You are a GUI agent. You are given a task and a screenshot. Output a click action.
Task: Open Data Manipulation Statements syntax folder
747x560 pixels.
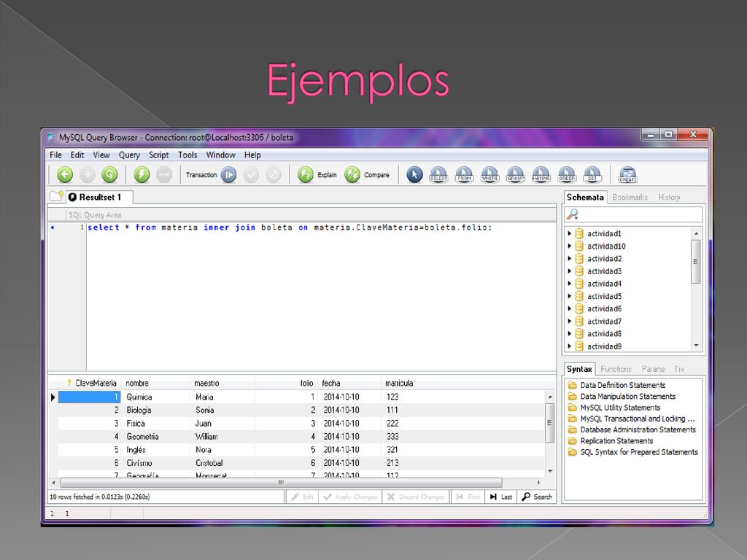coord(622,396)
